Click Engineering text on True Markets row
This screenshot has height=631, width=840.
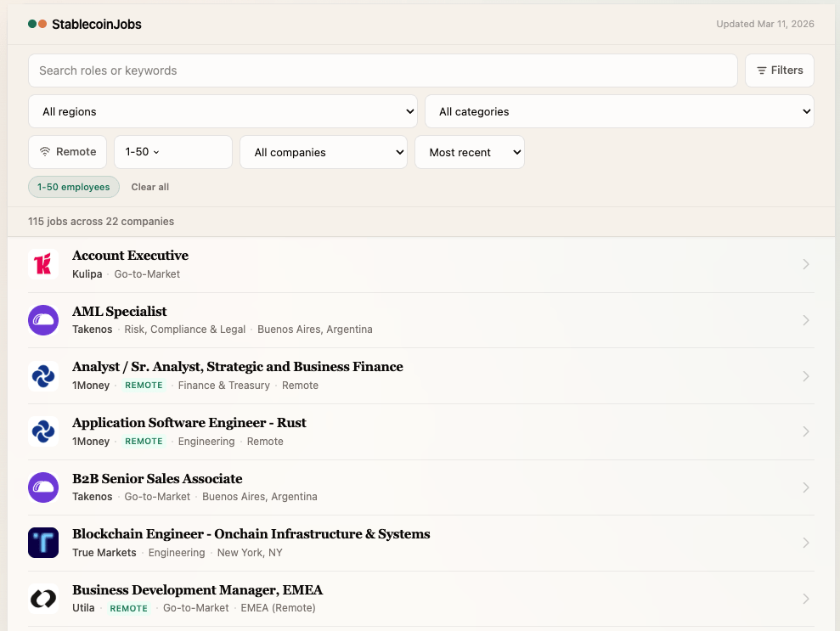pyautogui.click(x=177, y=553)
